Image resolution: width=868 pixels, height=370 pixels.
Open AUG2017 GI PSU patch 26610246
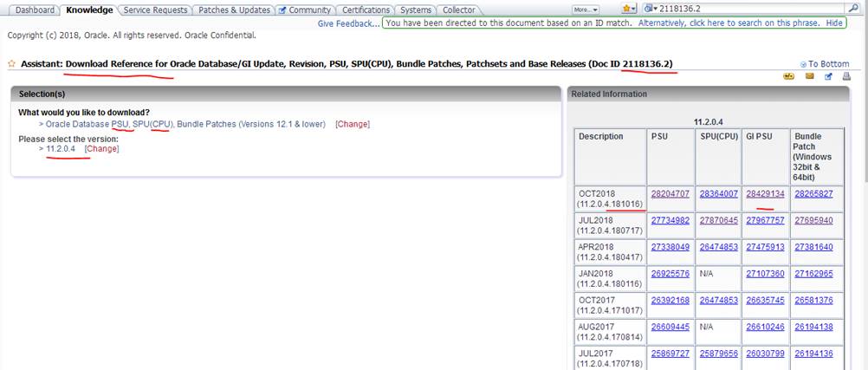click(x=765, y=327)
